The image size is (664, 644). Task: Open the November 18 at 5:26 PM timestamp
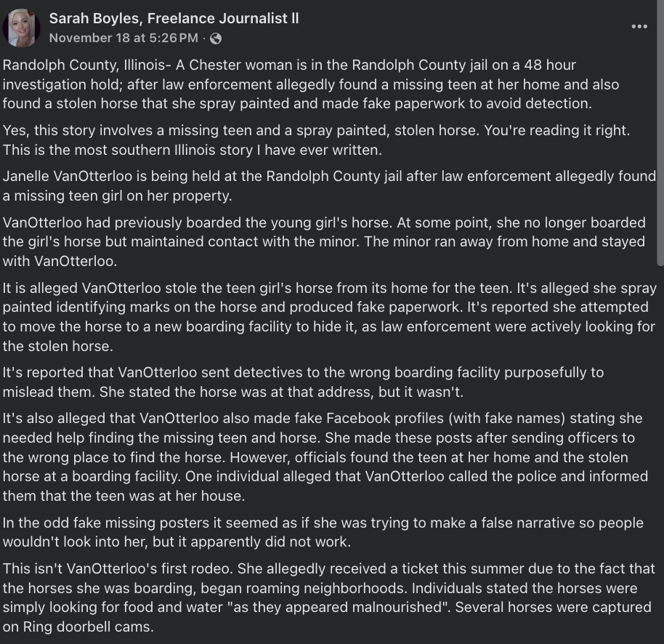click(x=123, y=38)
